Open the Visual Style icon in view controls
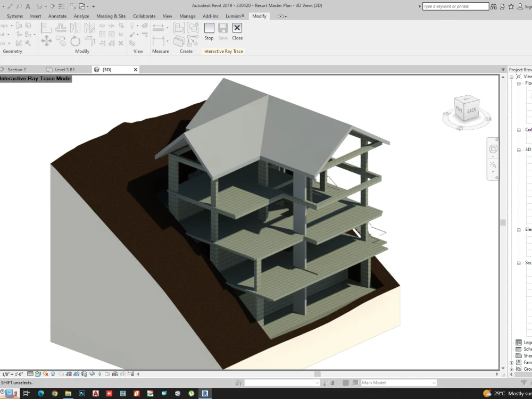Image resolution: width=532 pixels, height=399 pixels. pyautogui.click(x=38, y=373)
